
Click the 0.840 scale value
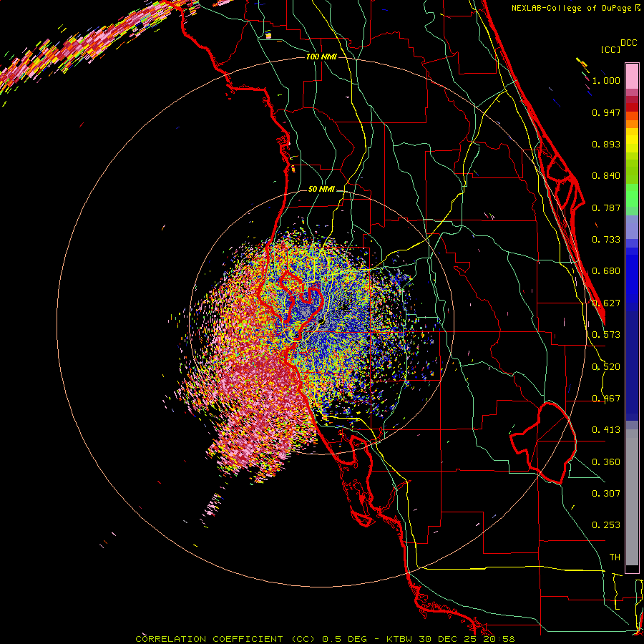click(606, 176)
